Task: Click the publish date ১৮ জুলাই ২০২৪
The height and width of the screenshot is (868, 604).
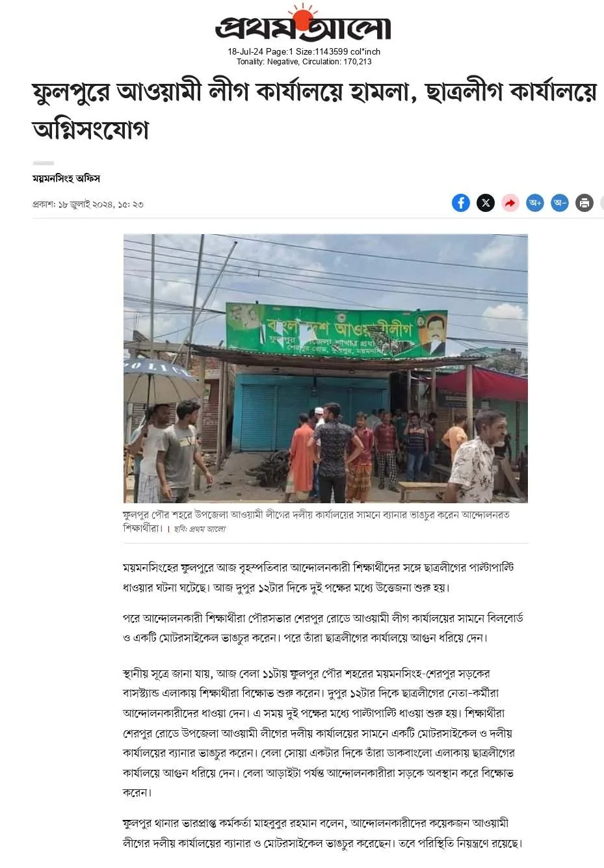Action: (x=88, y=204)
